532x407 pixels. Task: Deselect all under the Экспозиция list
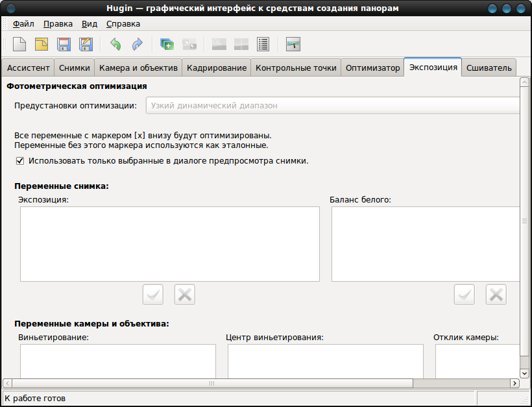[x=185, y=295]
